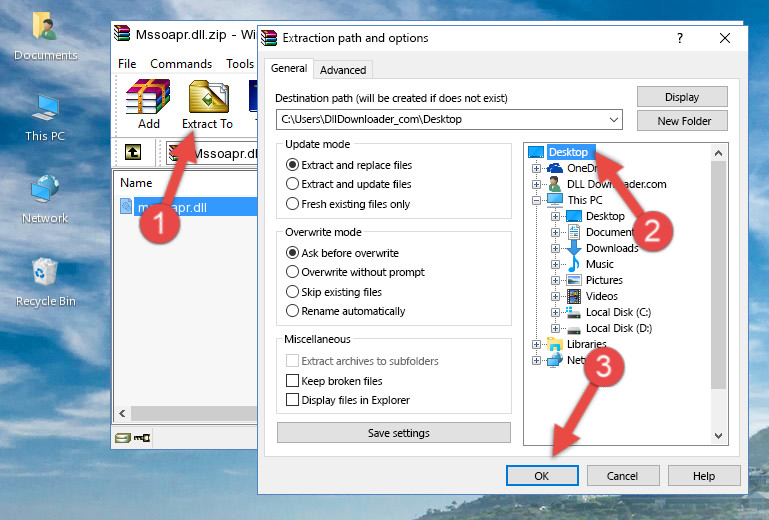Select the Pictures folder icon in tree
This screenshot has width=769, height=520.
pos(574,281)
